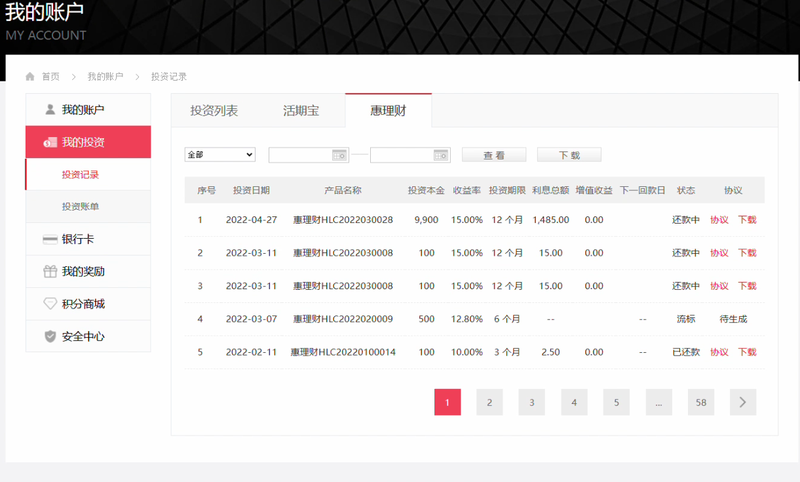Image resolution: width=800 pixels, height=482 pixels.
Task: Click the ellipsis pagination button
Action: 659,402
